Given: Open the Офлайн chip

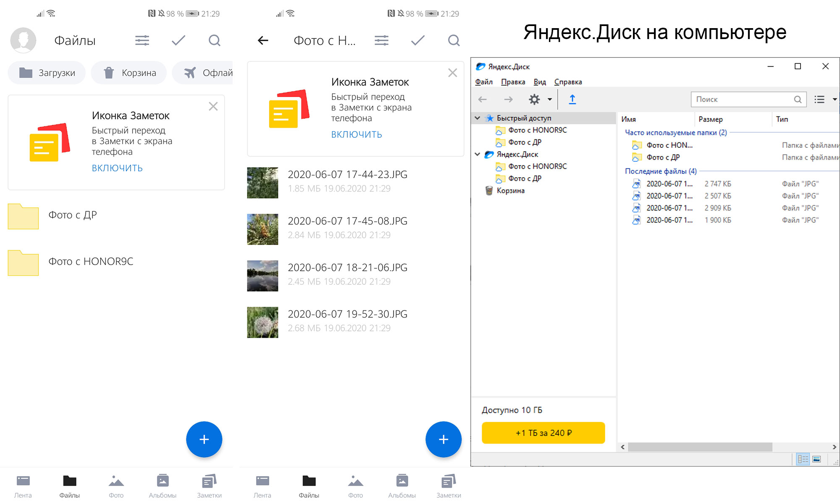Looking at the screenshot, I should point(203,73).
